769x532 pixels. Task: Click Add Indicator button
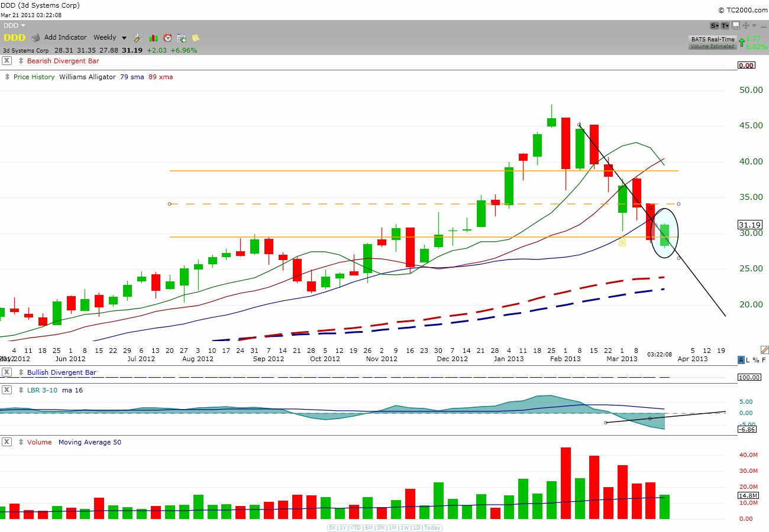[65, 37]
